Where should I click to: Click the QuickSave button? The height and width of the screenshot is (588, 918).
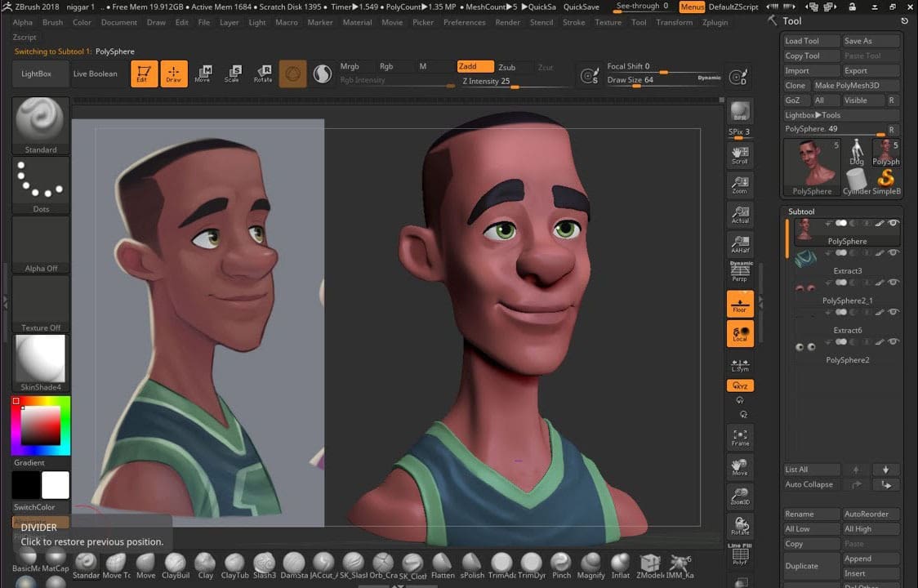click(x=581, y=7)
